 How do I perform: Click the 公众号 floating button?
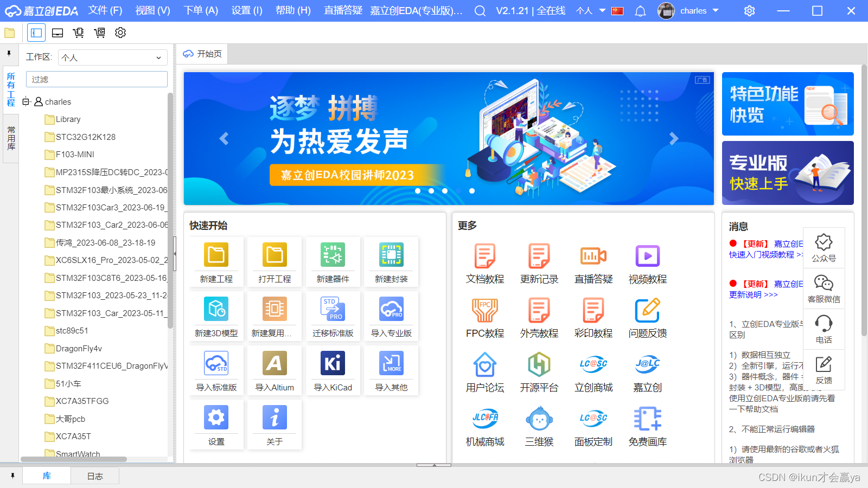click(x=824, y=248)
